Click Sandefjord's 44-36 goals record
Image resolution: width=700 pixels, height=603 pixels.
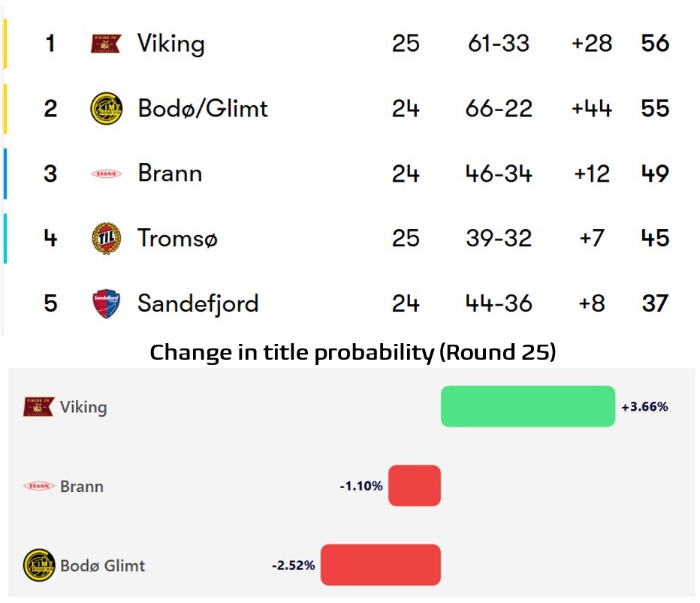click(499, 303)
